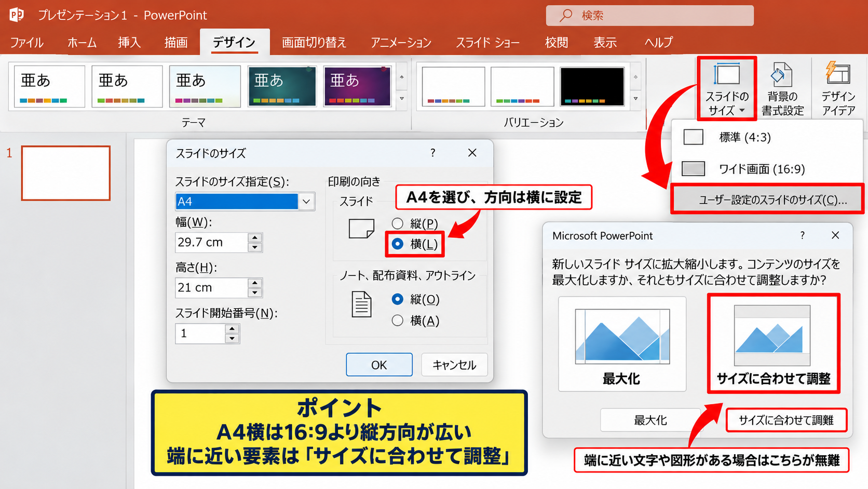The width and height of the screenshot is (868, 489).
Task: Choose the black variation thumbnail
Action: pos(592,86)
